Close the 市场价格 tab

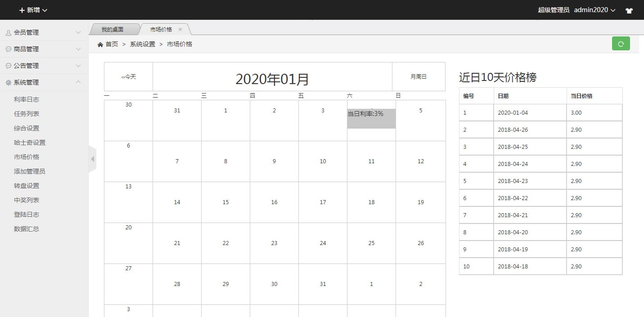180,29
